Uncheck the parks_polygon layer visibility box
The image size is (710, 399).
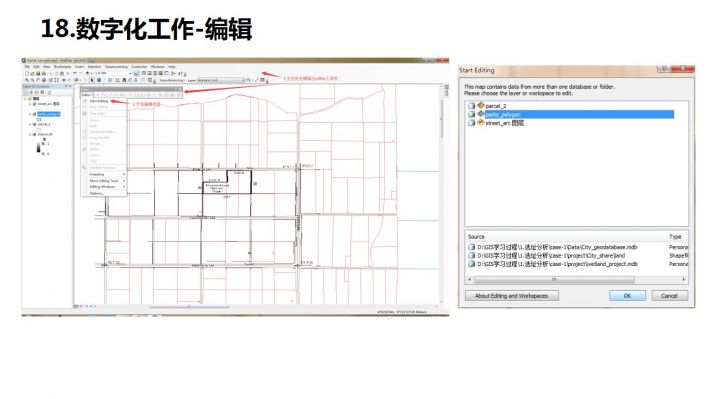coord(34,114)
